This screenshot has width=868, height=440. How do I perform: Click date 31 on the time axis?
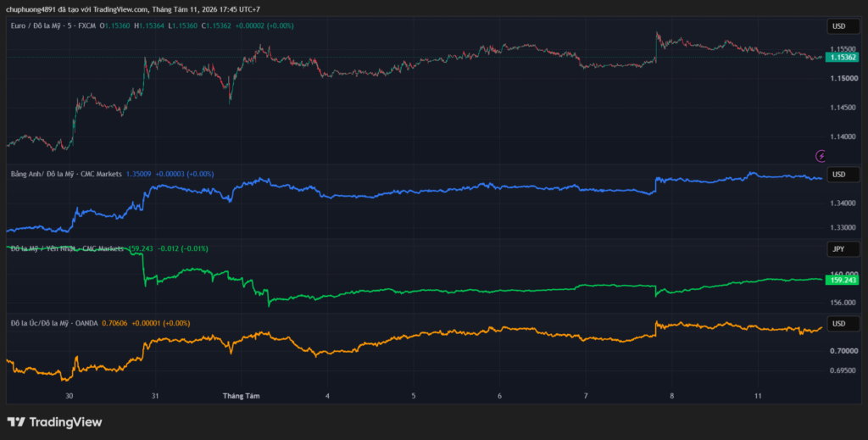(x=156, y=396)
